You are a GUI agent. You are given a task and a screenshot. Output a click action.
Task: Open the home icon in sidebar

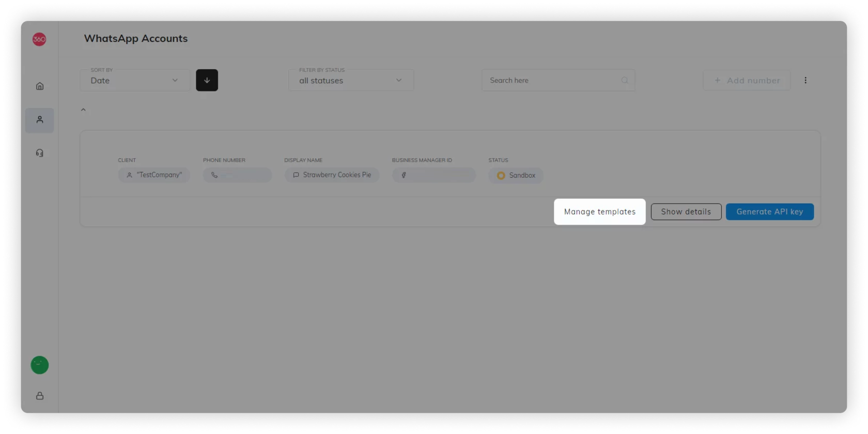point(40,86)
